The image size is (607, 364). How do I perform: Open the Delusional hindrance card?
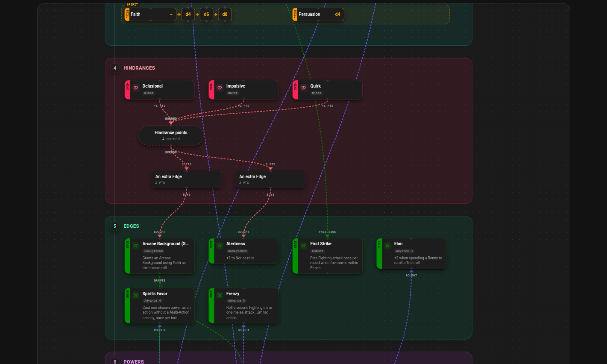click(160, 90)
